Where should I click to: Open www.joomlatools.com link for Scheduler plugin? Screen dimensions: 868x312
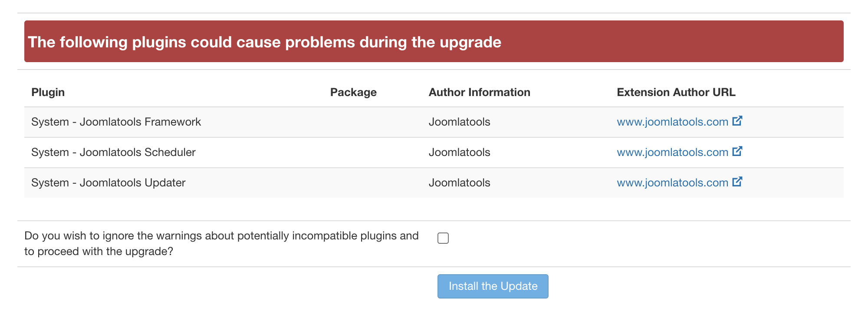pos(672,152)
